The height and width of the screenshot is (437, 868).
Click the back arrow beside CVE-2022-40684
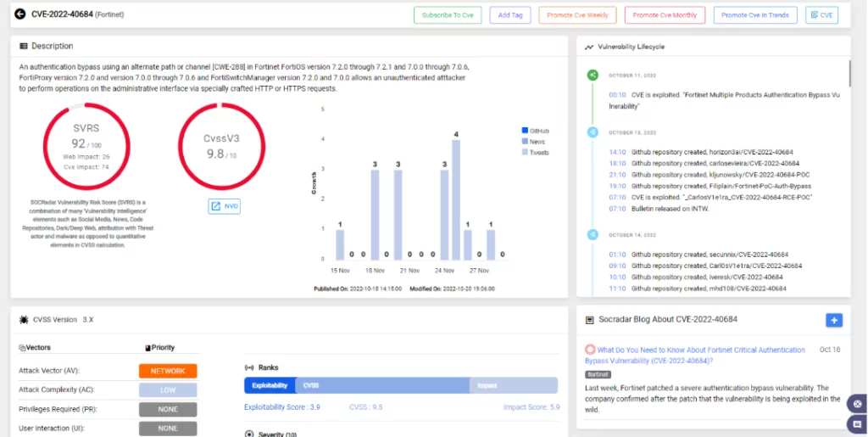[x=20, y=14]
